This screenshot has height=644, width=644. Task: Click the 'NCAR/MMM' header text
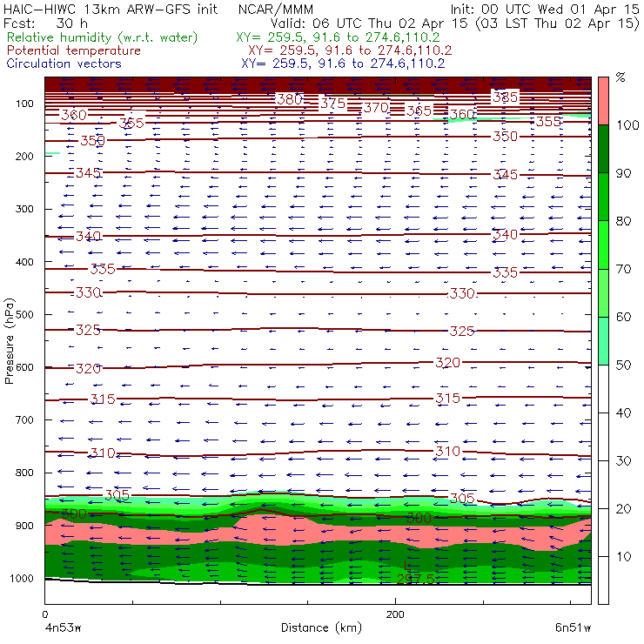(x=276, y=10)
